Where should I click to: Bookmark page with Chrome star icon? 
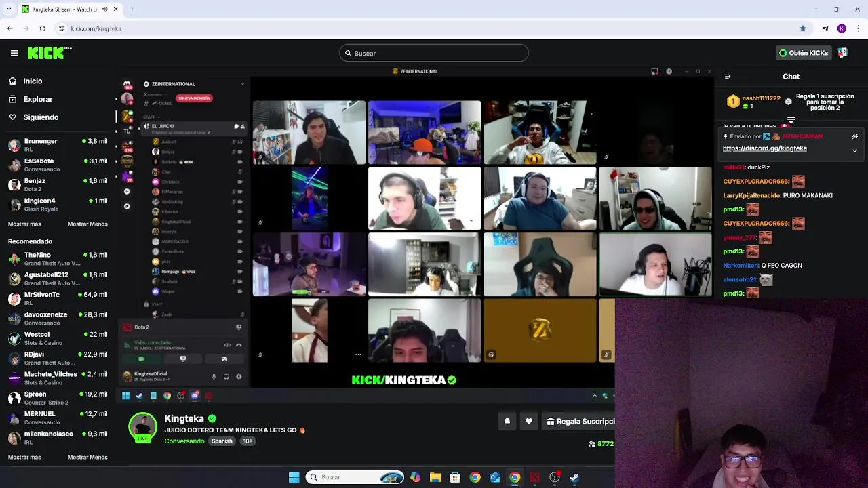tap(803, 28)
